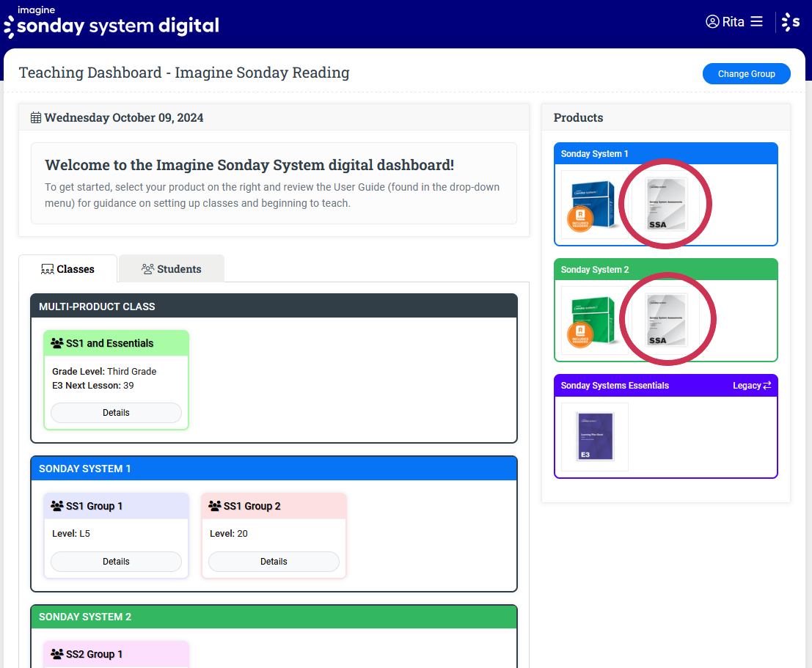Click the SS2 Group 1 card header
This screenshot has height=668, width=812.
[x=116, y=654]
